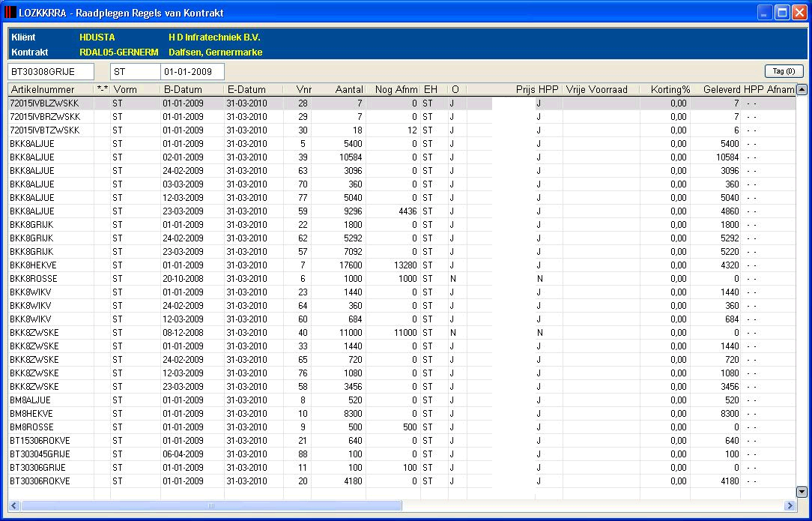Click the Aantal column header
Screen dimensions: 812x521
tap(339, 90)
